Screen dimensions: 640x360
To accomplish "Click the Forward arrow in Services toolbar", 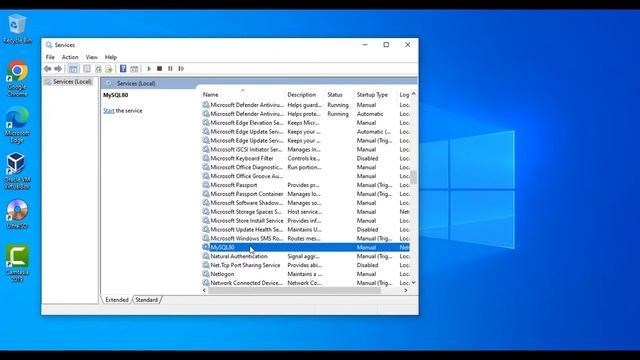I will click(x=58, y=69).
